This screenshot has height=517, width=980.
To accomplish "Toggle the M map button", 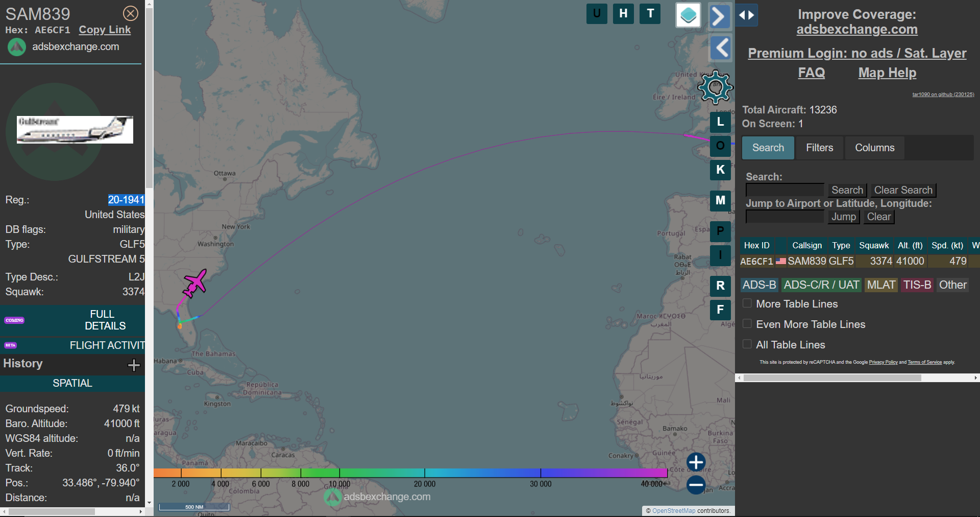I will (720, 200).
